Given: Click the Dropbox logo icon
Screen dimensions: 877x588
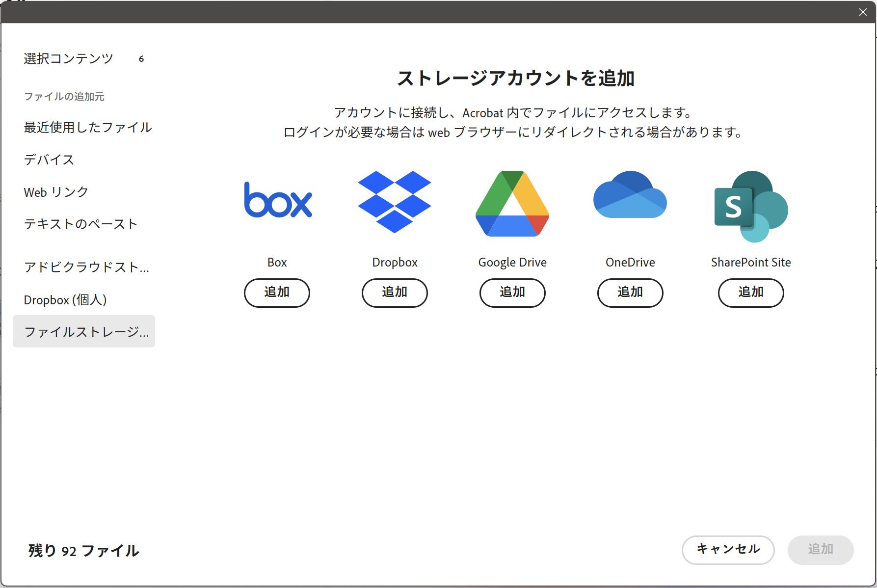Looking at the screenshot, I should [395, 202].
